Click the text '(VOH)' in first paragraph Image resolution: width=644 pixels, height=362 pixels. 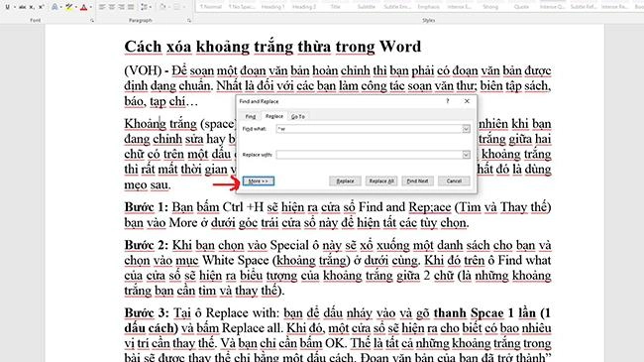pos(143,70)
